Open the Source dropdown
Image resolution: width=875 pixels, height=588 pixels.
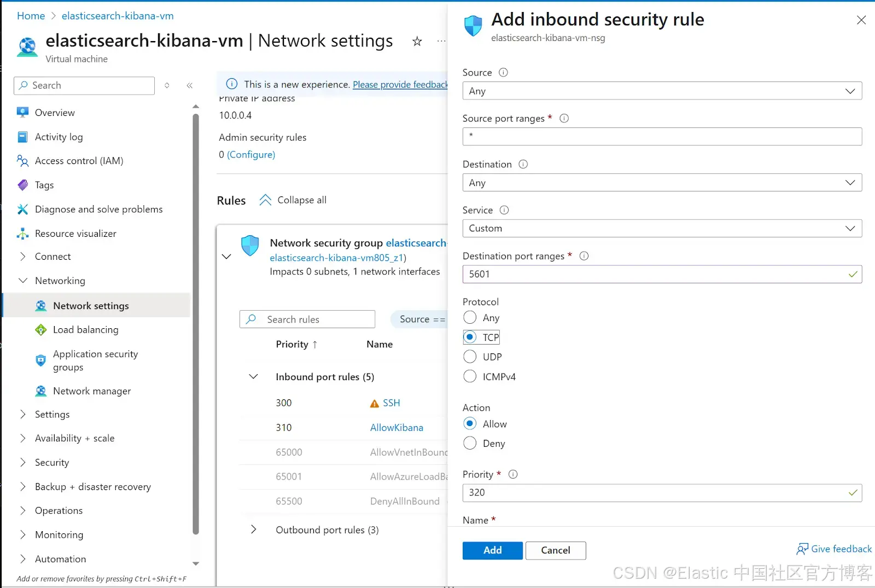[662, 91]
